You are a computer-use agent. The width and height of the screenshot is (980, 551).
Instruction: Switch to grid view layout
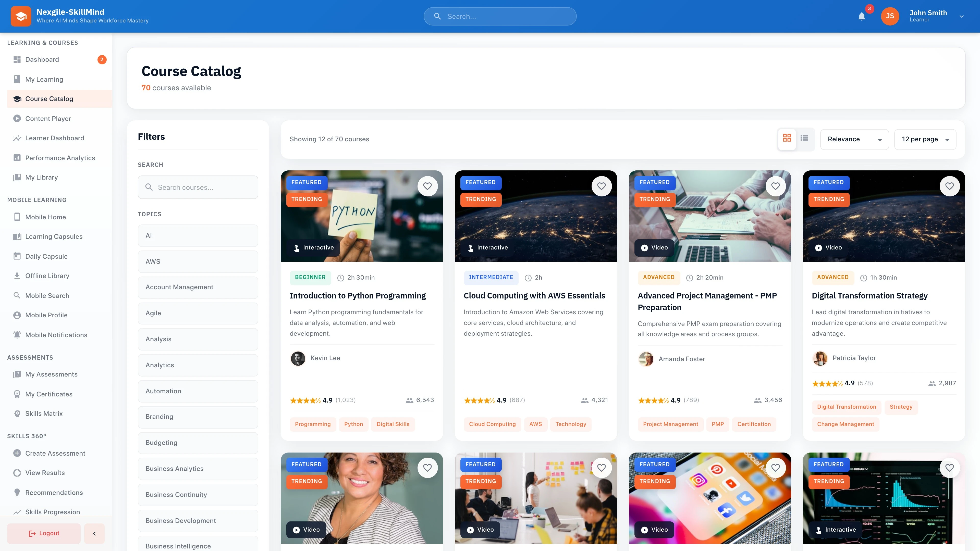tap(787, 139)
